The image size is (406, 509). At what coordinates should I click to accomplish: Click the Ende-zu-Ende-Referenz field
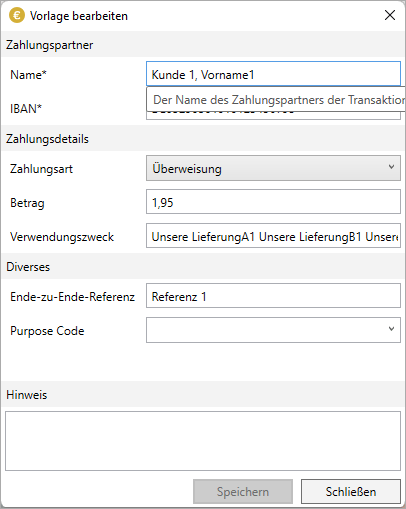click(x=273, y=296)
